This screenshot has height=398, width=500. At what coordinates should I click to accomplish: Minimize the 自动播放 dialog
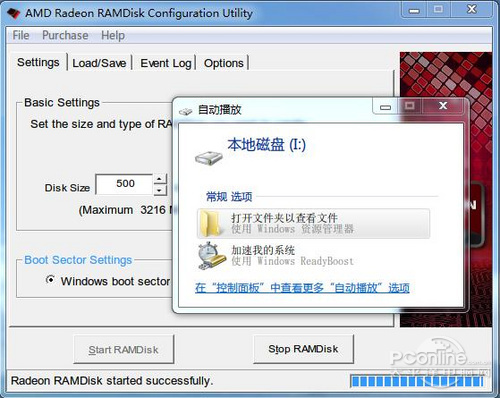[x=385, y=107]
